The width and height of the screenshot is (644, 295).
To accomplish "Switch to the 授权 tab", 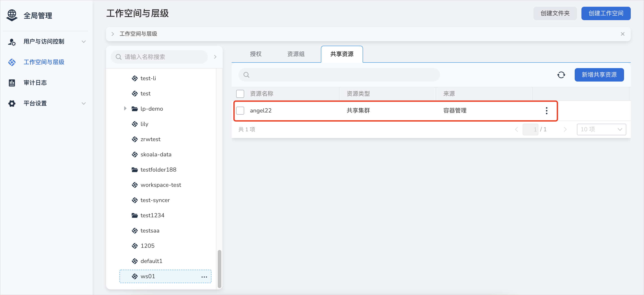I will (x=255, y=54).
